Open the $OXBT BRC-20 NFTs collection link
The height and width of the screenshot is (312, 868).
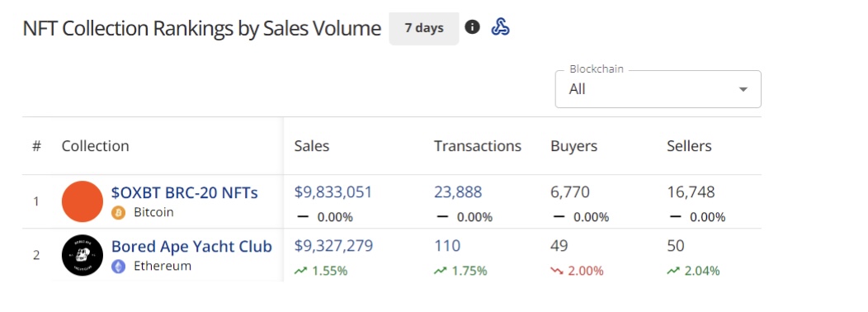coord(185,192)
